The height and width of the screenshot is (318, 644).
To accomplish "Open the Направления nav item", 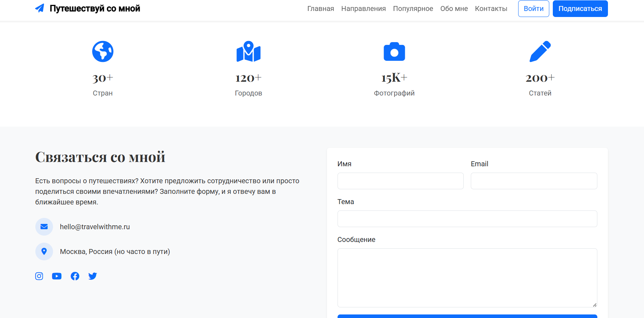I will [363, 8].
